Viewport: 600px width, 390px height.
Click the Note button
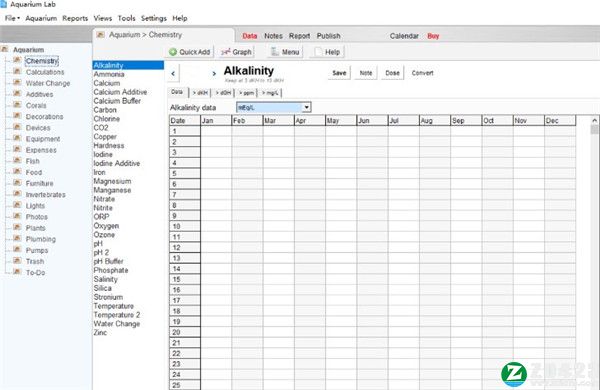(366, 73)
